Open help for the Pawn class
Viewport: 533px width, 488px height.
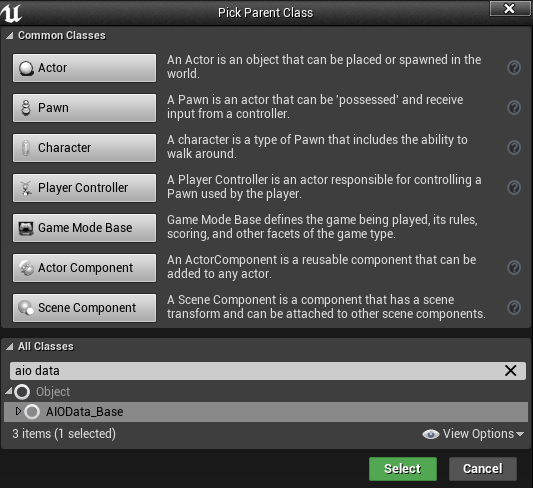(514, 107)
